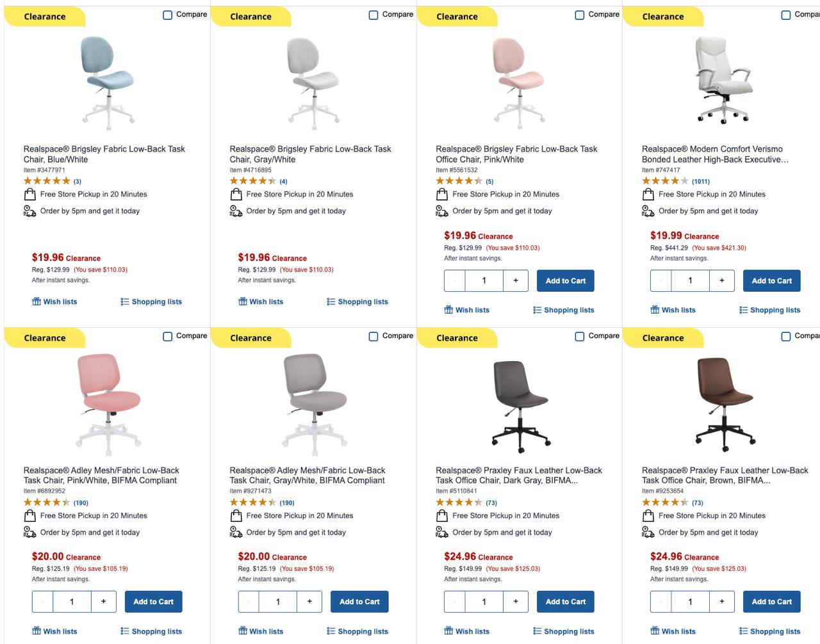Click the Wish lists gift icon under Blue/White chair

point(37,302)
